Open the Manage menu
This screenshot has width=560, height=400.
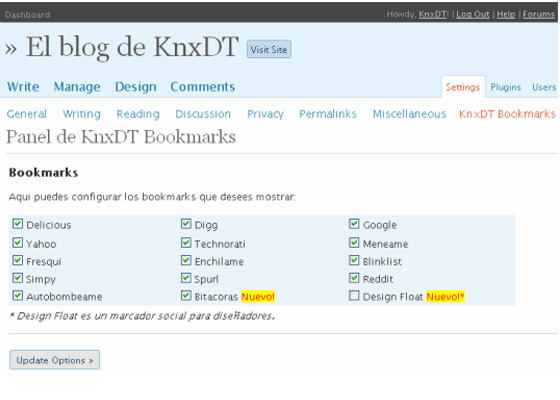tap(77, 87)
